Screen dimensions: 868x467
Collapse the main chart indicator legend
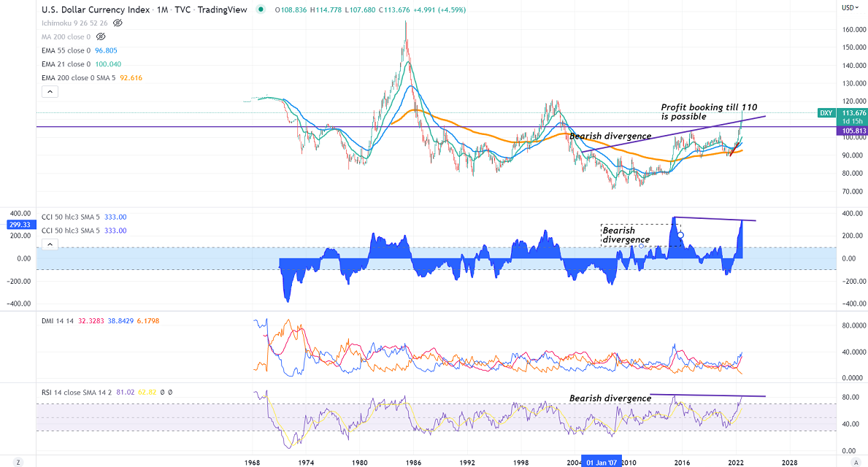[x=50, y=92]
